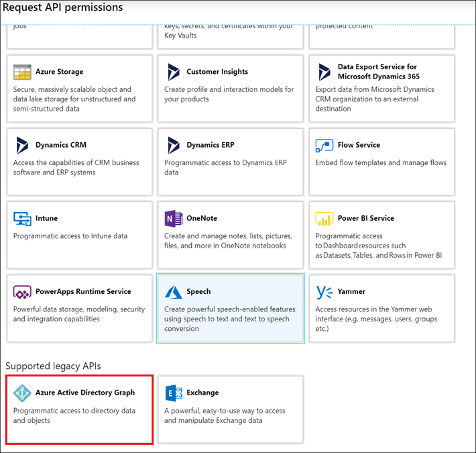Viewport: 476px width, 453px height.
Task: Select the Intune title
Action: click(46, 218)
